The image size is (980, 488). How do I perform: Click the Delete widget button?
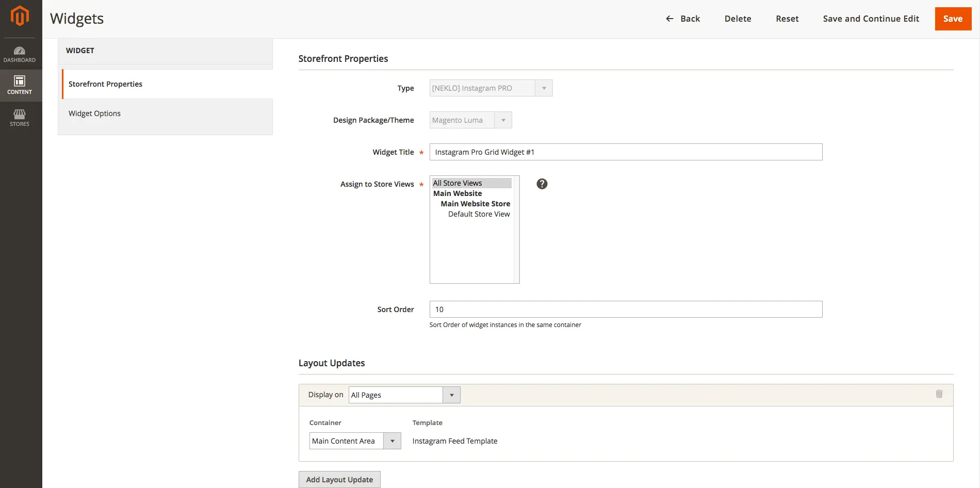pos(738,19)
